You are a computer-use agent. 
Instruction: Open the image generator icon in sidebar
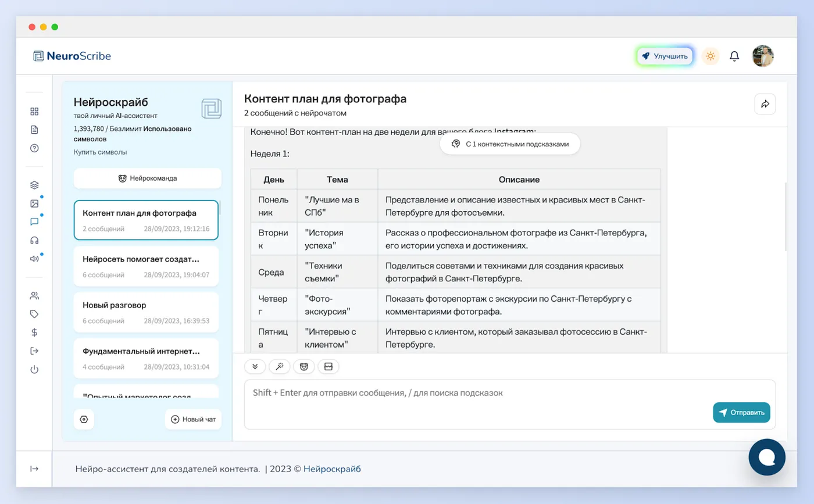pos(34,203)
